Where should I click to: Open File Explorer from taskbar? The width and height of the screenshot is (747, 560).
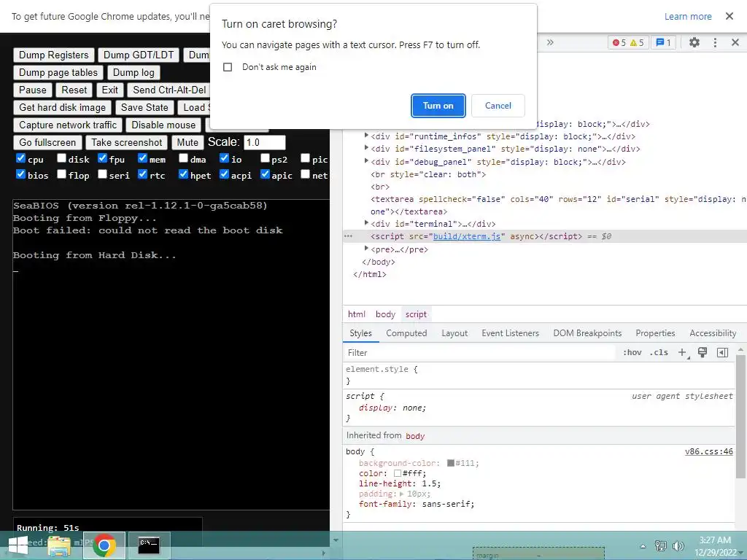tap(59, 545)
